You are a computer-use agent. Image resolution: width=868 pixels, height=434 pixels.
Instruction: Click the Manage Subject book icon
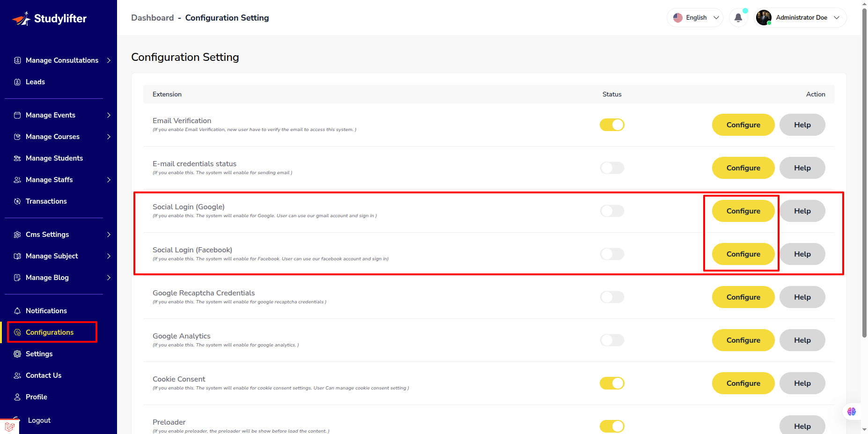17,256
